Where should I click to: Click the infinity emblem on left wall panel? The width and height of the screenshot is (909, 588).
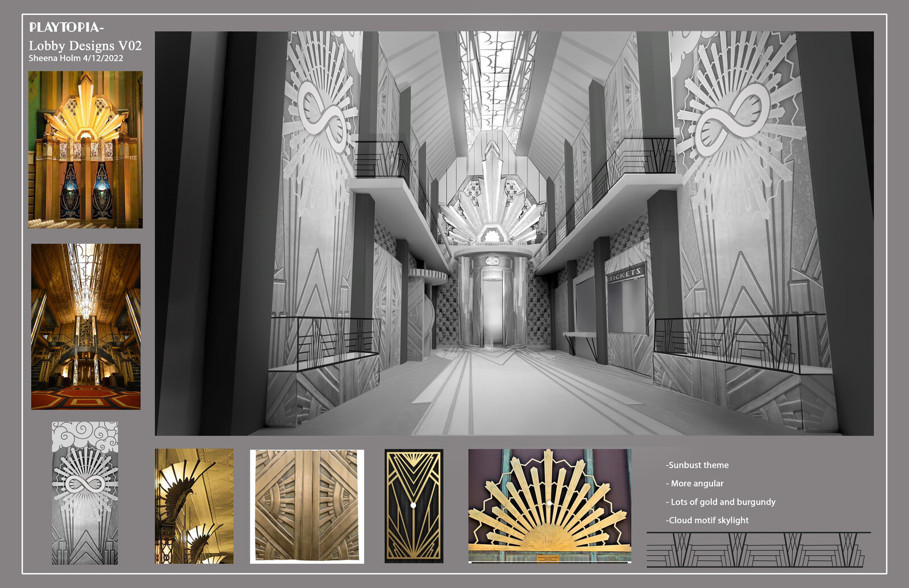[x=322, y=116]
